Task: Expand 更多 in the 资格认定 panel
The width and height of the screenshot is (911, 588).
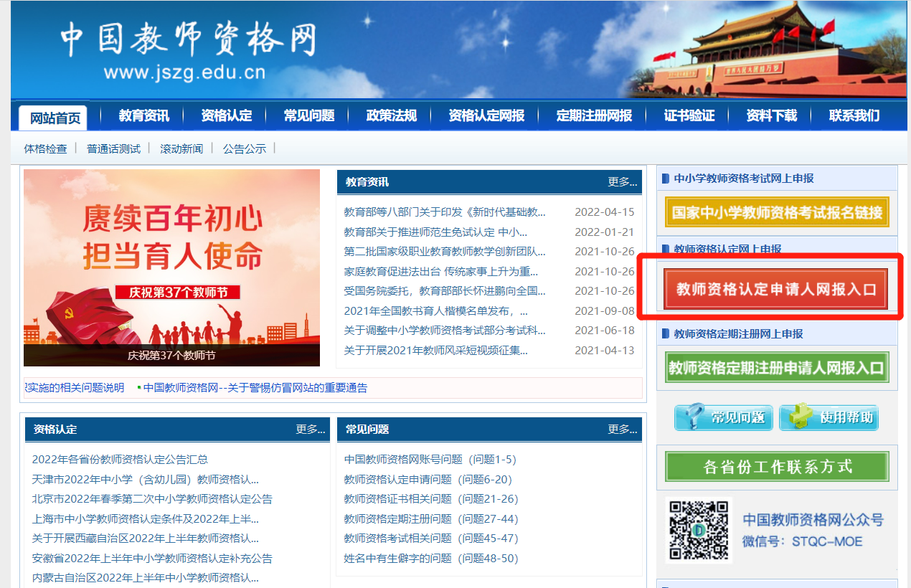Action: click(x=310, y=430)
